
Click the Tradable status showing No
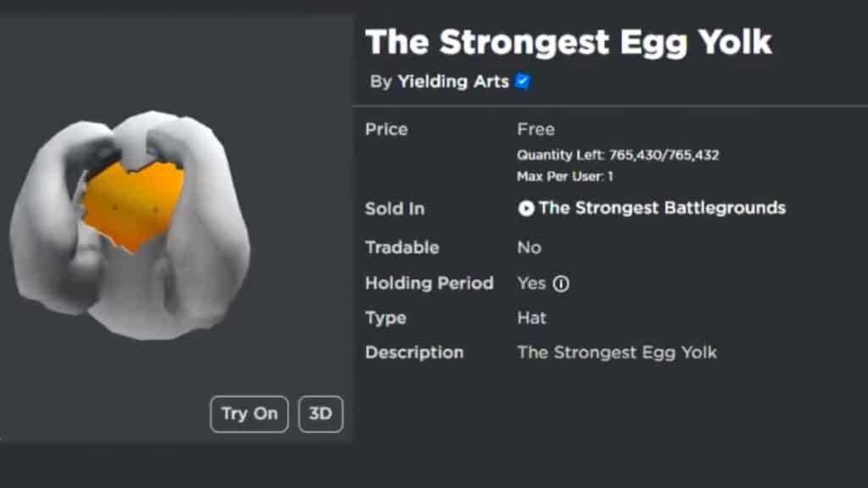coord(530,247)
